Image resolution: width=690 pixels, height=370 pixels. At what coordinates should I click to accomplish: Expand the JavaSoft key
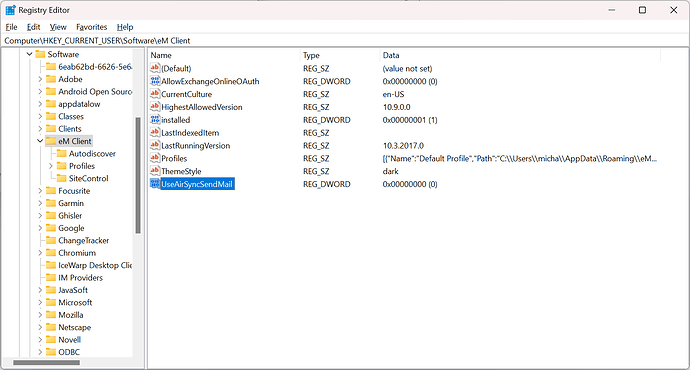pos(40,290)
